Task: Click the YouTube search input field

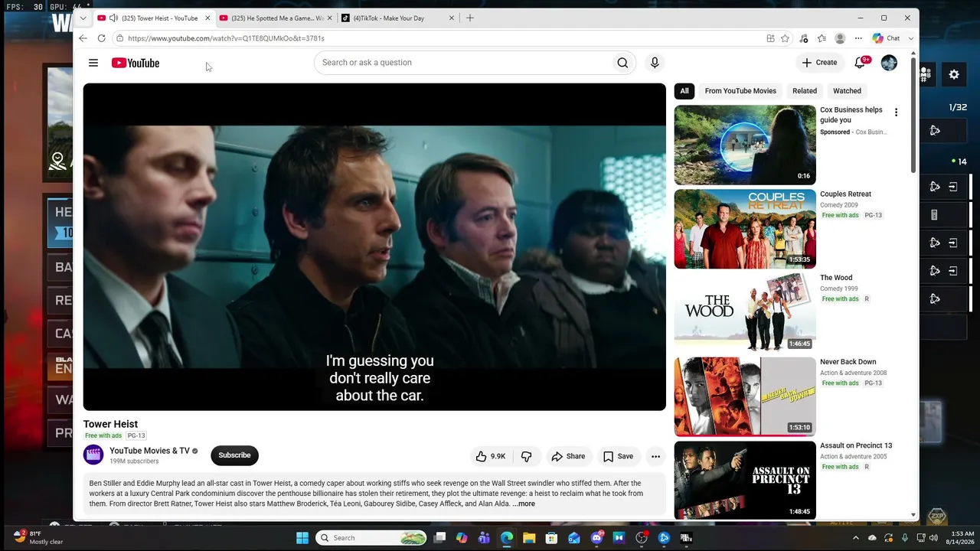Action: (463, 63)
